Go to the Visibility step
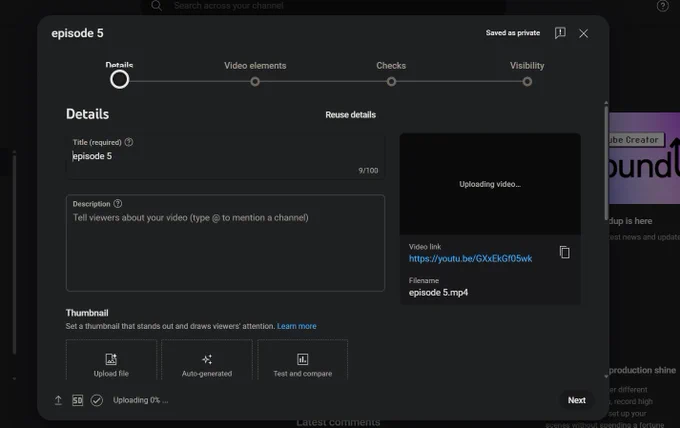Screen dimensions: 680x428 [x=527, y=81]
